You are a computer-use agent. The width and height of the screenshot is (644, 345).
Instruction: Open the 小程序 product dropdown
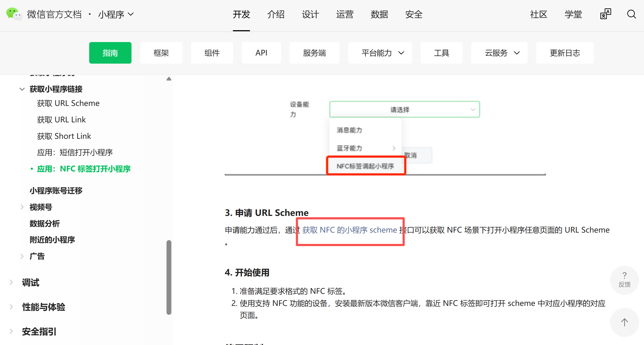[116, 14]
